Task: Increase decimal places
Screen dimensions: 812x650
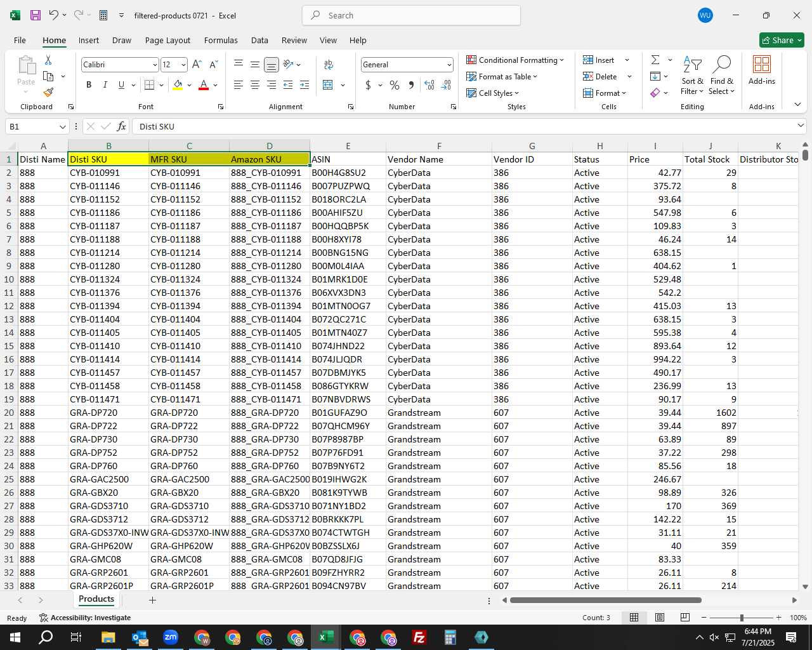Action: pos(429,85)
